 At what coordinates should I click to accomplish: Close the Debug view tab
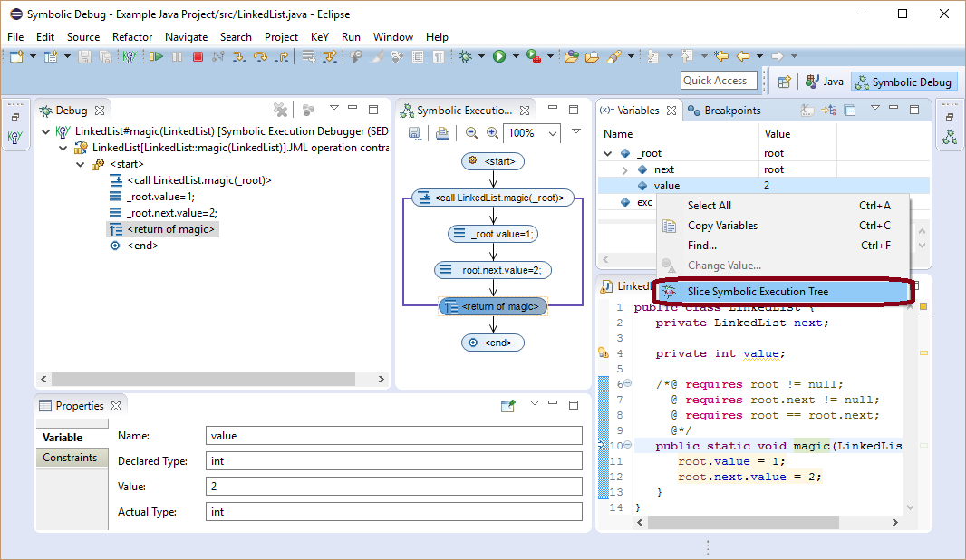[x=100, y=111]
